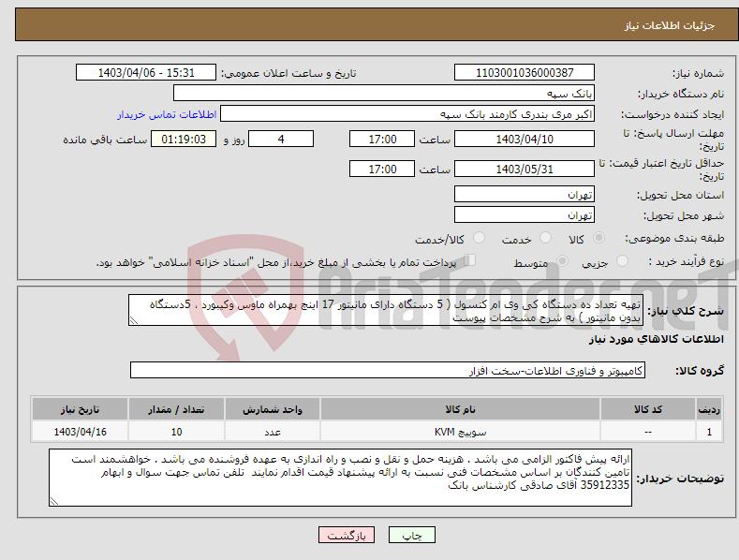Screen dimensions: 739x560
Task: Click the کد کالا column header
Action: (x=647, y=409)
